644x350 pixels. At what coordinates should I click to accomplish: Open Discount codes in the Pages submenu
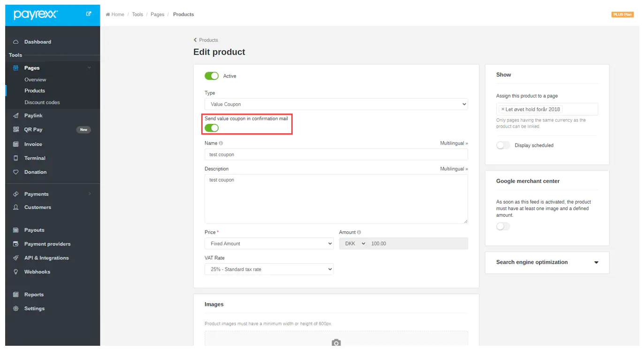pyautogui.click(x=42, y=102)
